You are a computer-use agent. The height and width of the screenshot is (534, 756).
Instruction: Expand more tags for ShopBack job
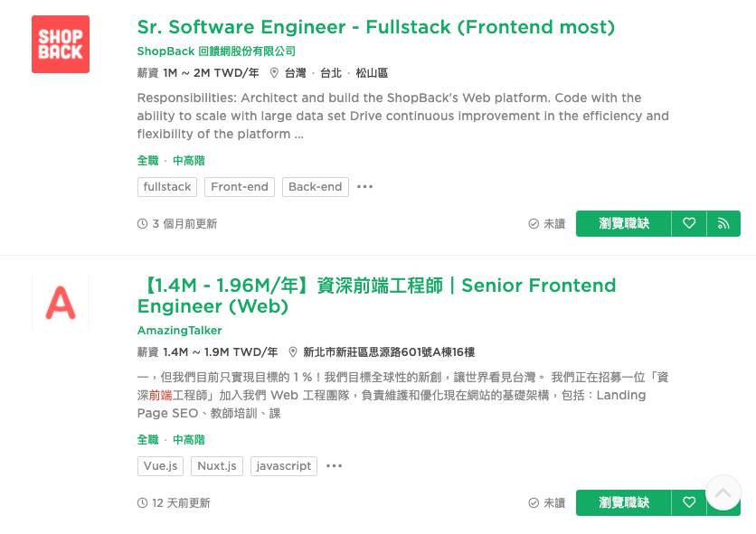point(364,187)
